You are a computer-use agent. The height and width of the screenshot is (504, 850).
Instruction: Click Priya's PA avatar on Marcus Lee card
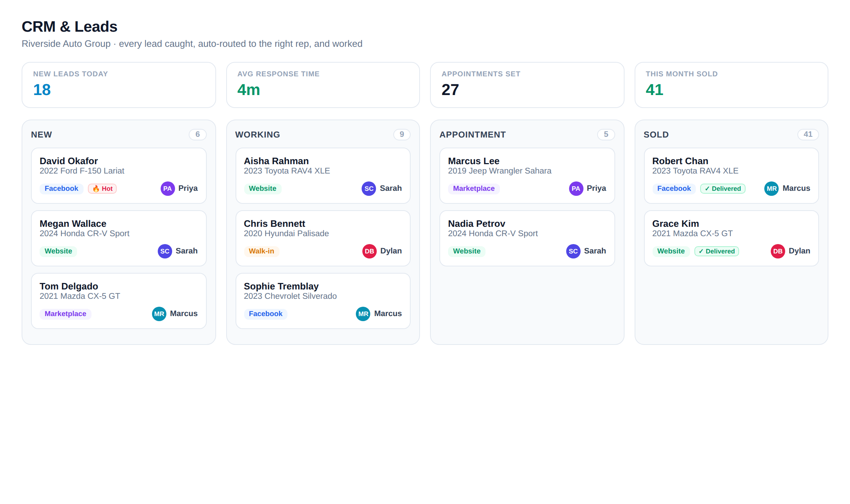click(x=576, y=189)
